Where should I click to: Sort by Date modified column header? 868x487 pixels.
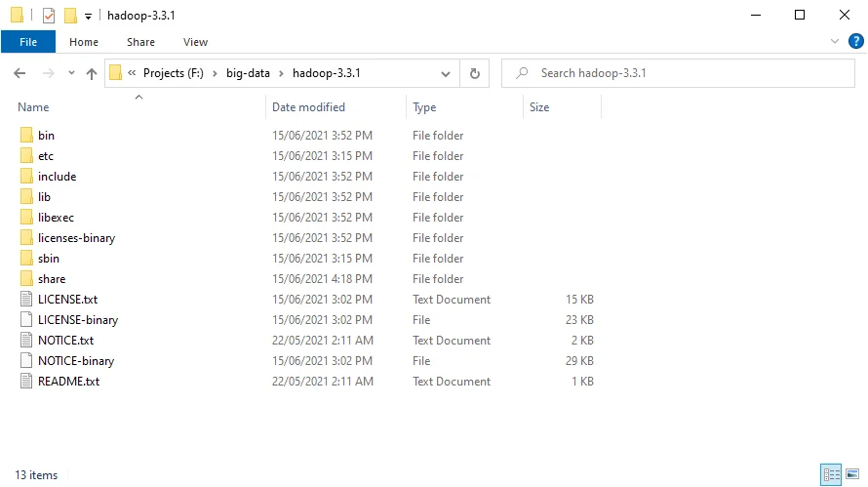point(308,107)
